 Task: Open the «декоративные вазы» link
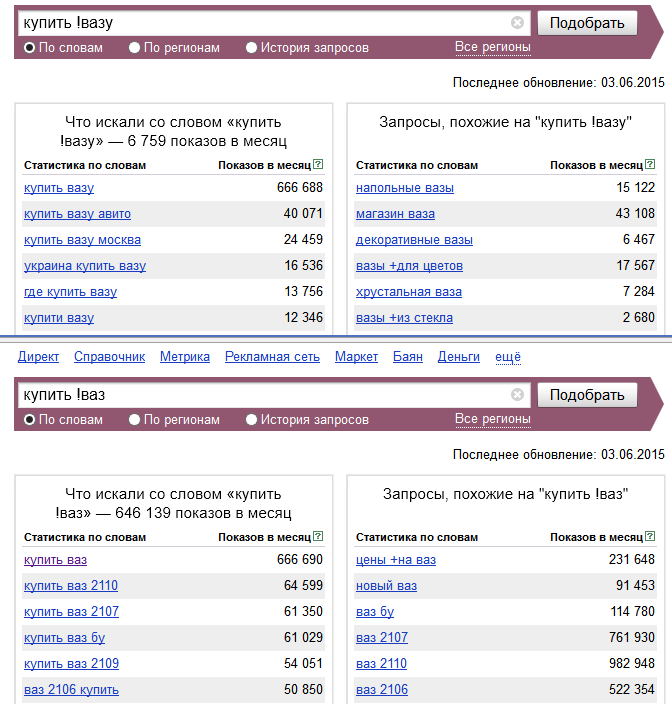pos(414,240)
